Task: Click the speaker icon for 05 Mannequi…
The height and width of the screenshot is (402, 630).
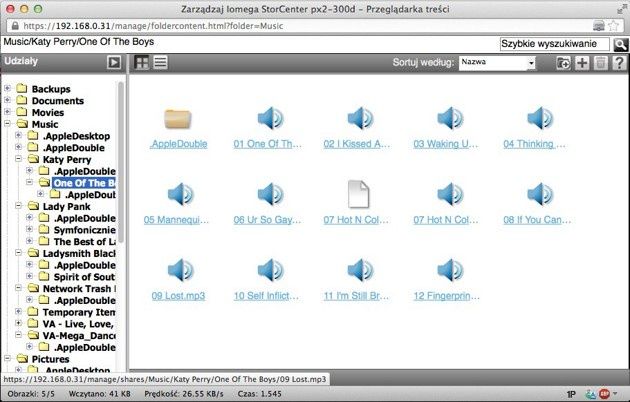Action: point(180,194)
